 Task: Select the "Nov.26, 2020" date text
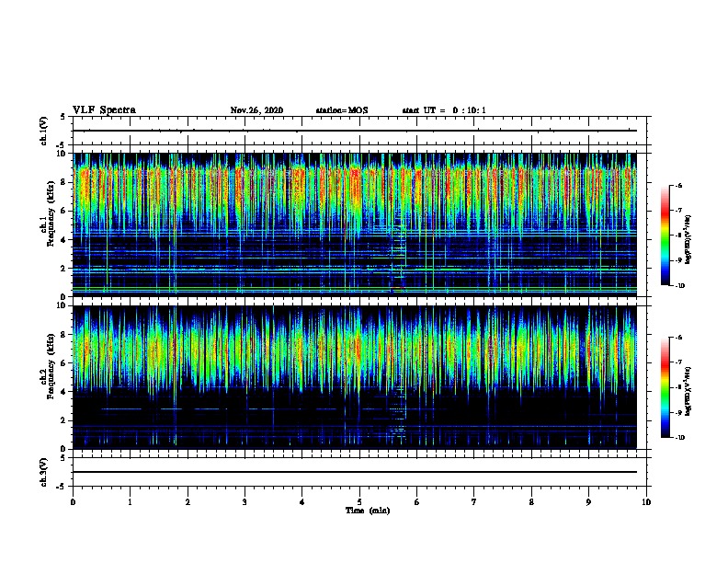point(256,110)
